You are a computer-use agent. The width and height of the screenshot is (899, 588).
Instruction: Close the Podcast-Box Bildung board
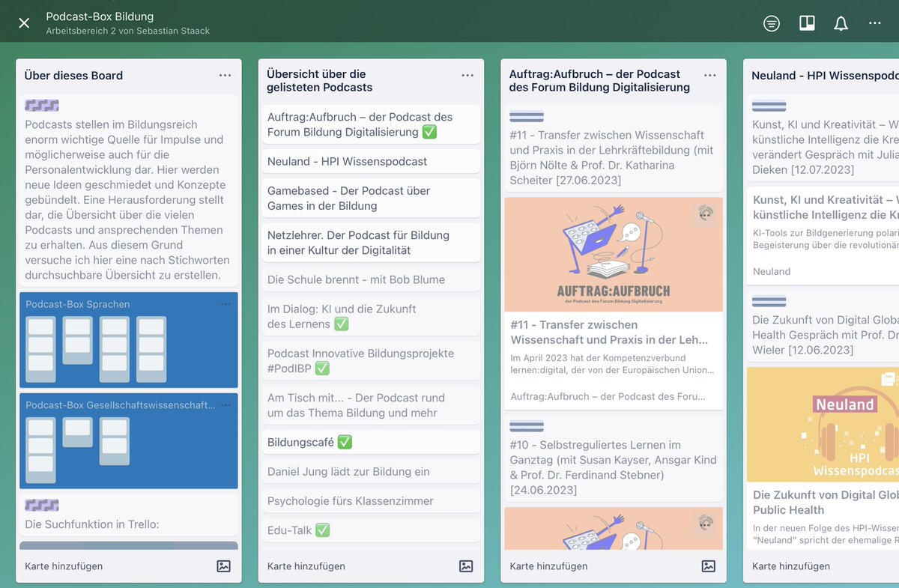point(24,23)
